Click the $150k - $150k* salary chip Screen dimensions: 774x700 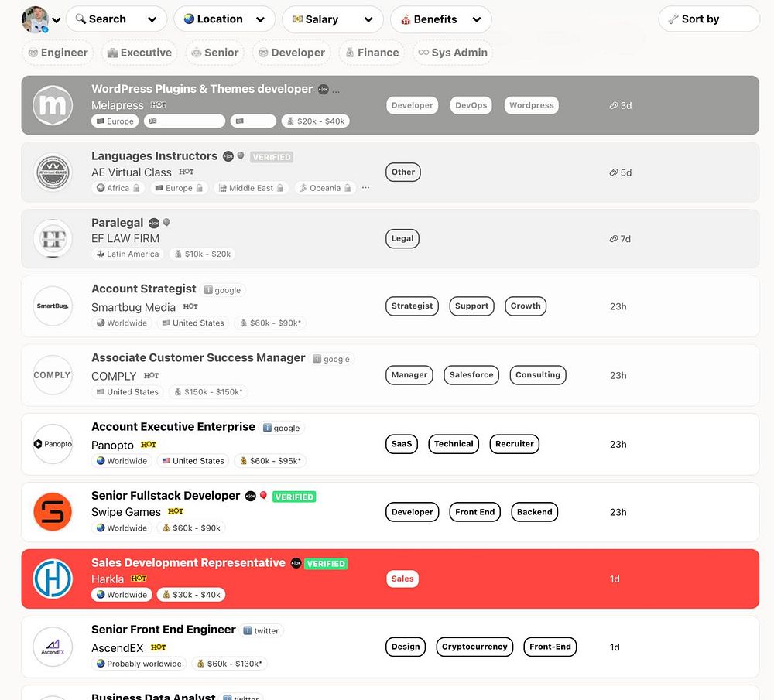coord(207,391)
